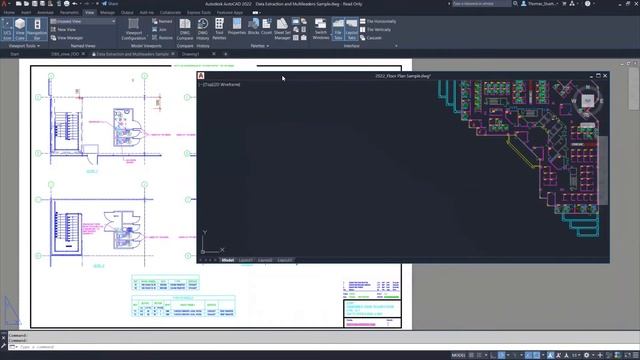Open the View Manager

point(67,38)
